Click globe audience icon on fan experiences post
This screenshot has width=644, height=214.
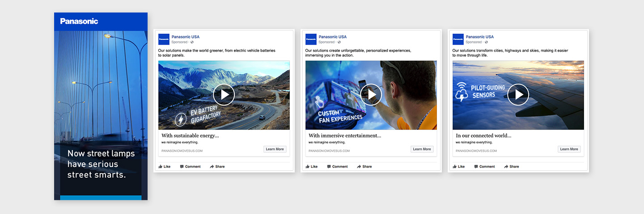tap(339, 42)
